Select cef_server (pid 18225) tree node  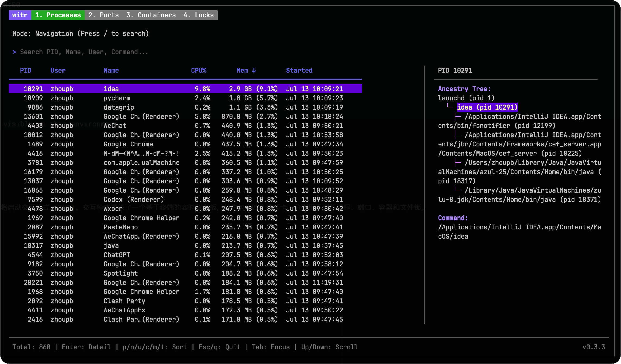[x=519, y=144]
